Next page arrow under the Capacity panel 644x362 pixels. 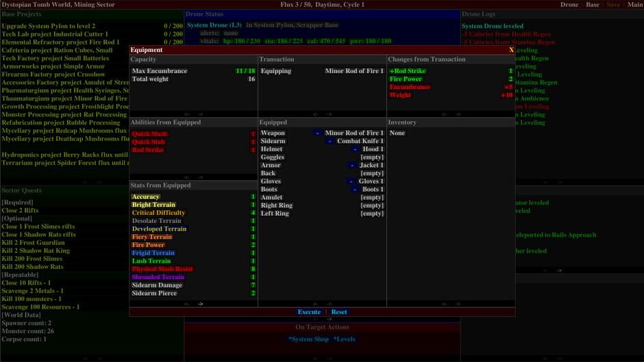(x=201, y=114)
